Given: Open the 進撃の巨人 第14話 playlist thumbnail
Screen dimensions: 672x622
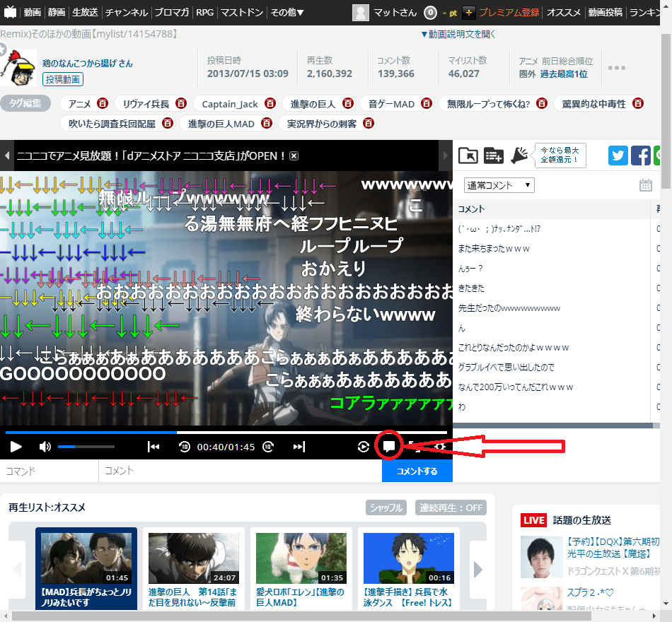Looking at the screenshot, I should pyautogui.click(x=193, y=557).
